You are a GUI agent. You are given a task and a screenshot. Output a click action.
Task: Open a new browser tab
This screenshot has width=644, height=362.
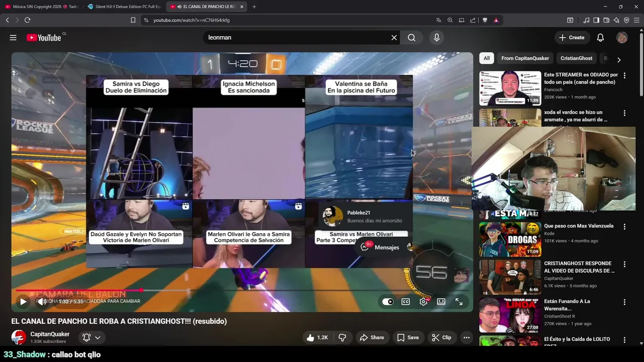pos(254,7)
